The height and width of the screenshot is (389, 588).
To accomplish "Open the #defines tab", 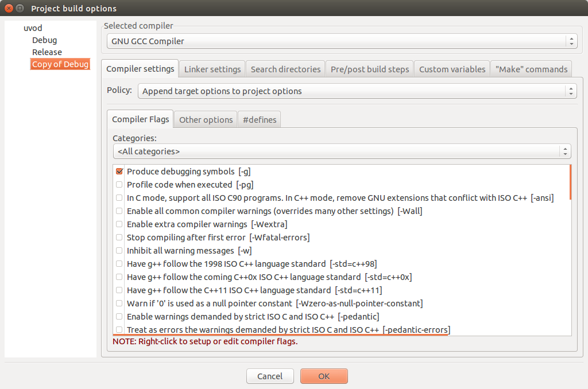I will pos(259,119).
